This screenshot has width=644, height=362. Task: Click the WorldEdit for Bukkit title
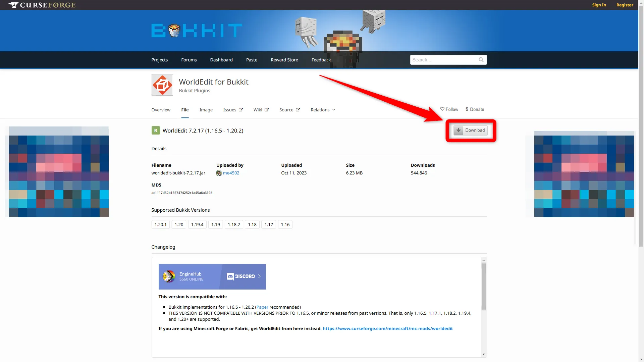[214, 82]
